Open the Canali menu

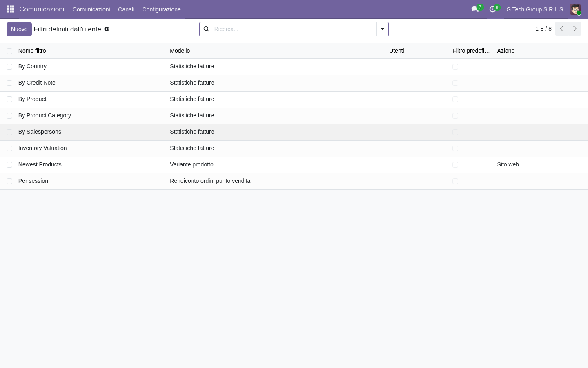126,9
